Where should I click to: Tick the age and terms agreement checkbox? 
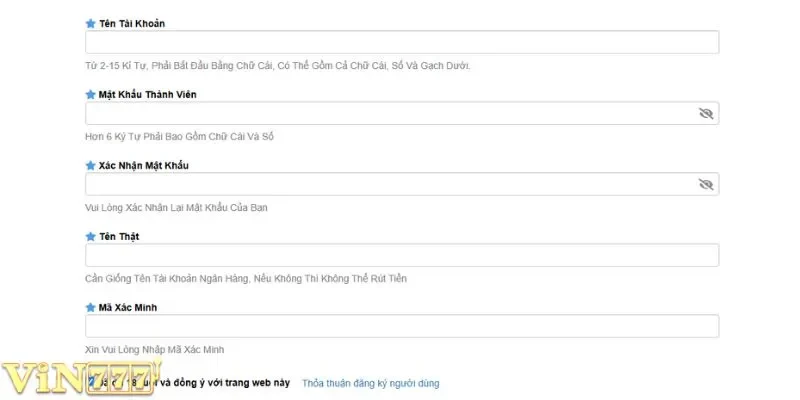[91, 382]
